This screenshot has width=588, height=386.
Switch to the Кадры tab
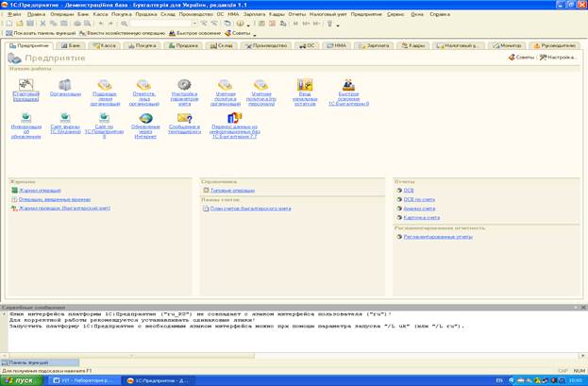413,45
